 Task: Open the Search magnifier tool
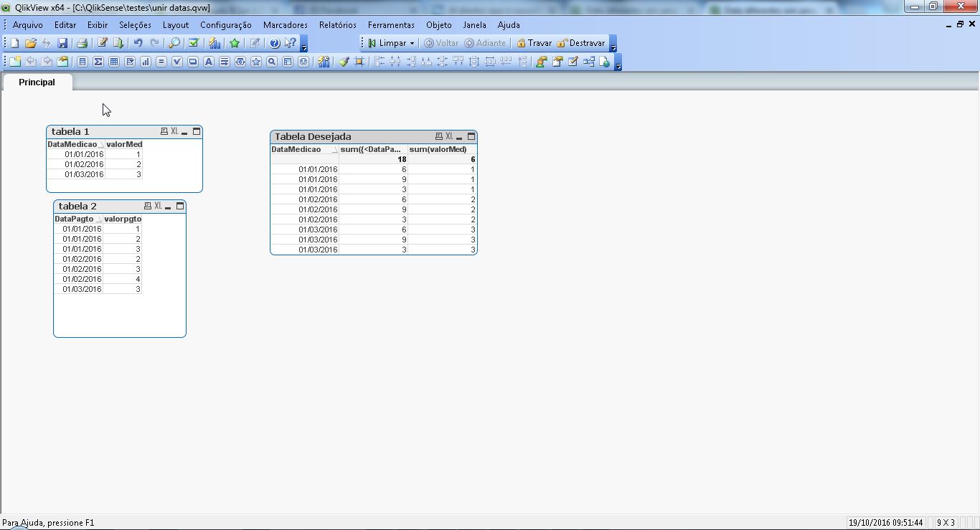pos(174,43)
